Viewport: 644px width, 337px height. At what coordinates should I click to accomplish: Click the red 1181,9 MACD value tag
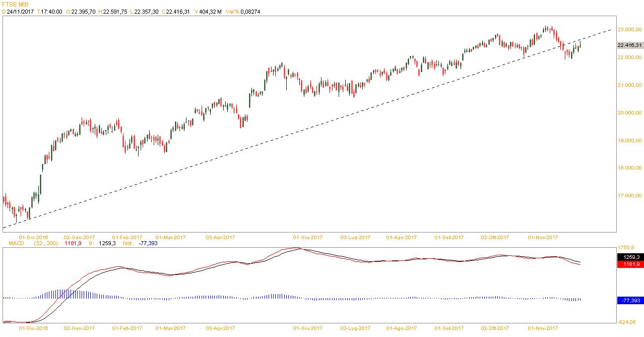coord(629,264)
